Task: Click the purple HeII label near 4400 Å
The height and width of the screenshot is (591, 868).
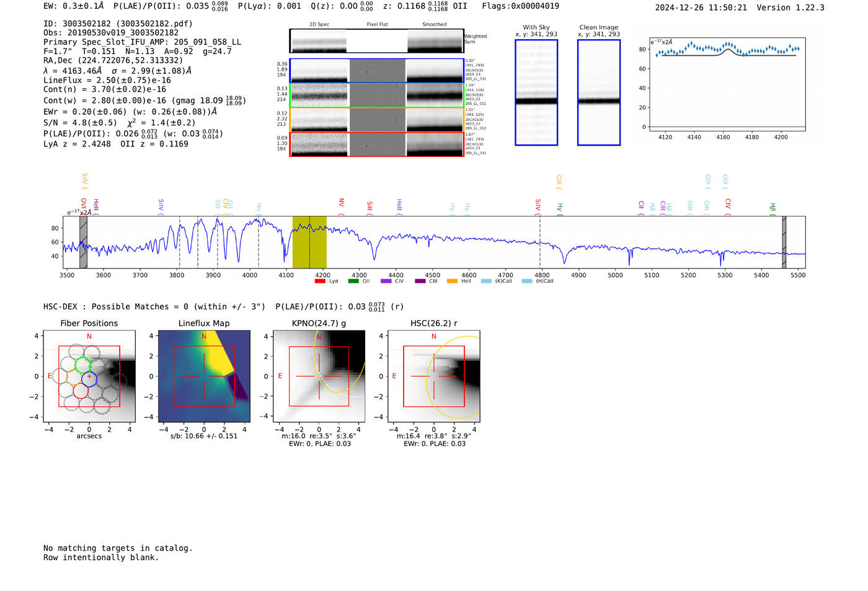Action: pos(399,206)
